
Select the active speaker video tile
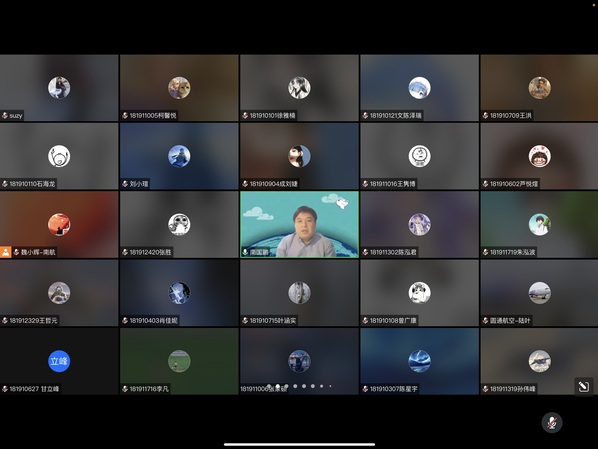pyautogui.click(x=299, y=224)
